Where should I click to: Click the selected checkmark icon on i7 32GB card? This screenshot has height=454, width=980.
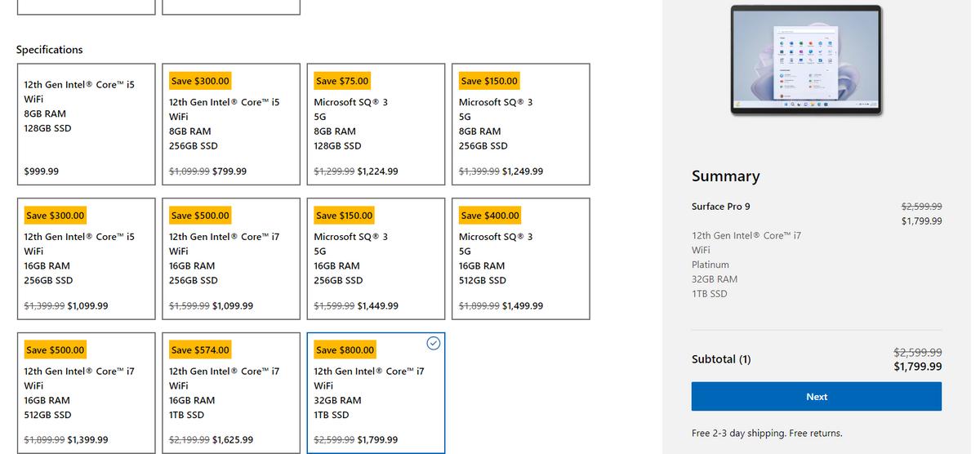[x=434, y=344]
